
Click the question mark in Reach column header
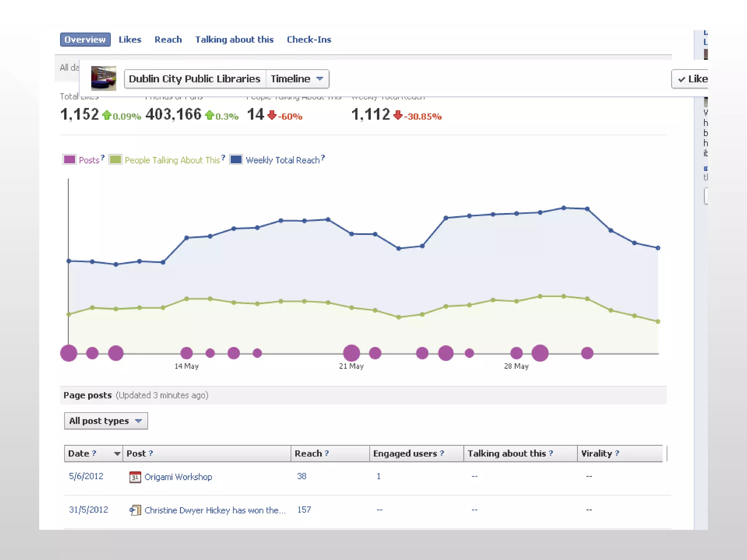(x=326, y=453)
